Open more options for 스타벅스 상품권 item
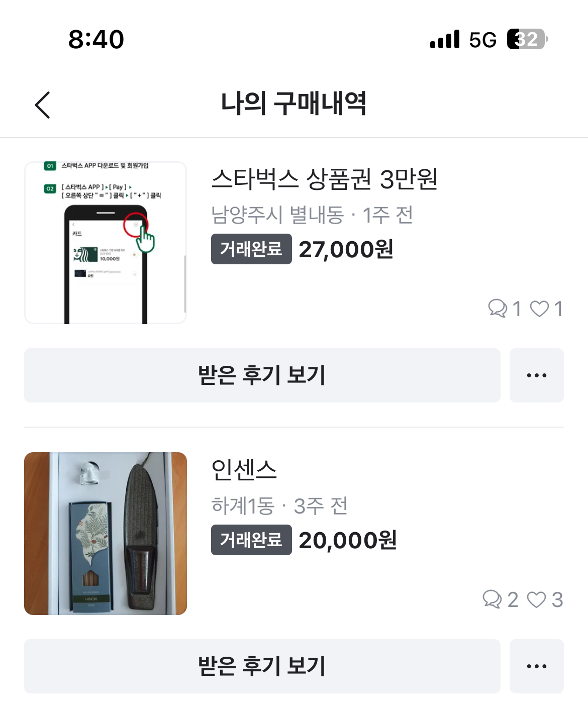 pos(536,375)
